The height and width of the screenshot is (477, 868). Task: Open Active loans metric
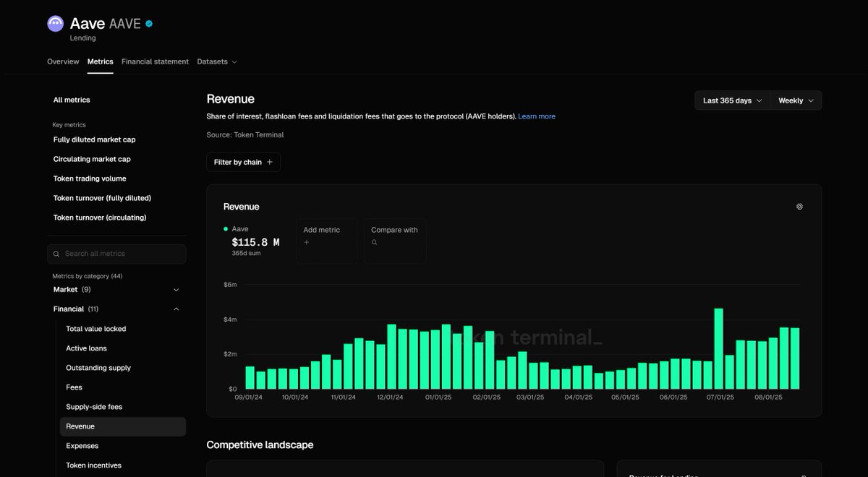point(86,348)
